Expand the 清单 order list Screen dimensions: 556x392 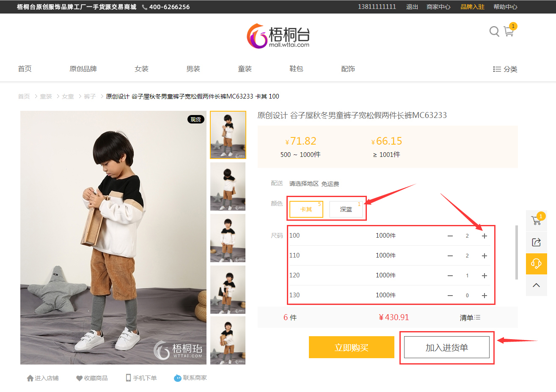click(470, 318)
